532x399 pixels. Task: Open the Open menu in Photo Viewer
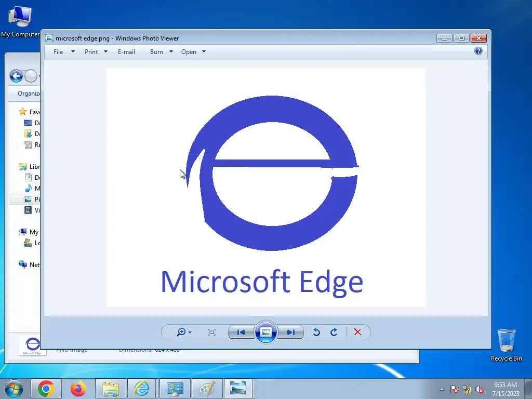(x=189, y=51)
